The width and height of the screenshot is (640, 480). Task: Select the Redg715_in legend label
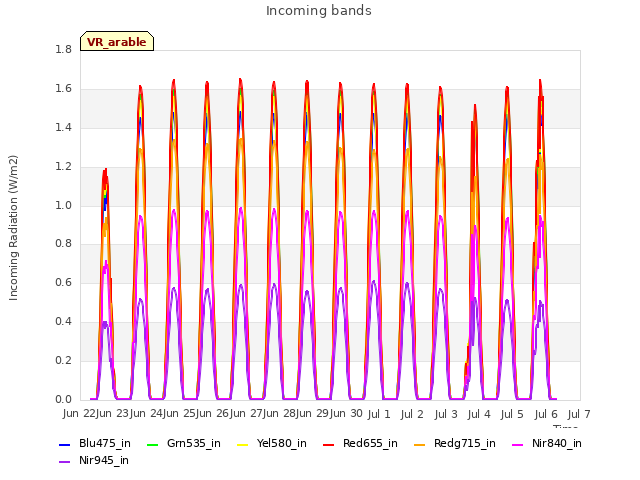tap(465, 443)
